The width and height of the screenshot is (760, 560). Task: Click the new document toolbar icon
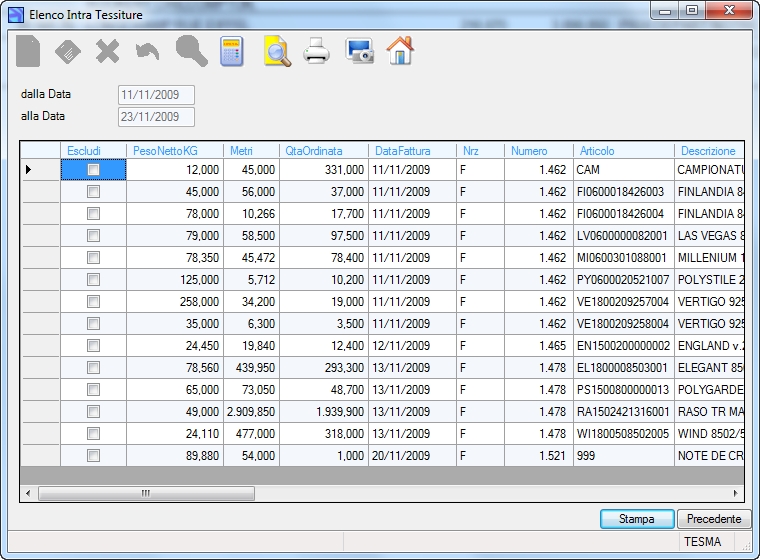pos(28,51)
